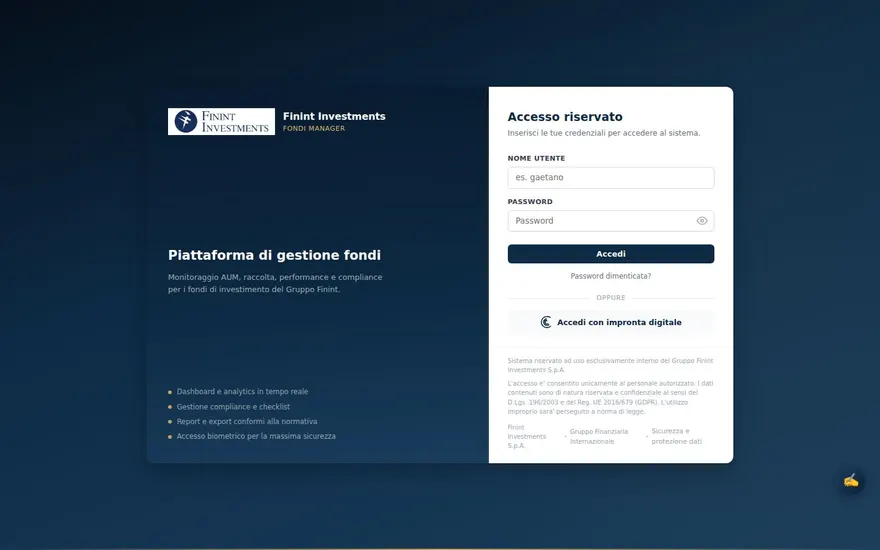The width and height of the screenshot is (880, 550).
Task: Click the Accesso riservato heading
Action: pos(565,117)
